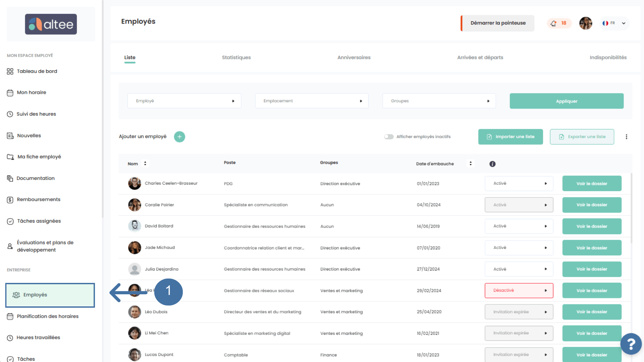
Task: Click employee name Lucas Dupont
Action: 159,355
